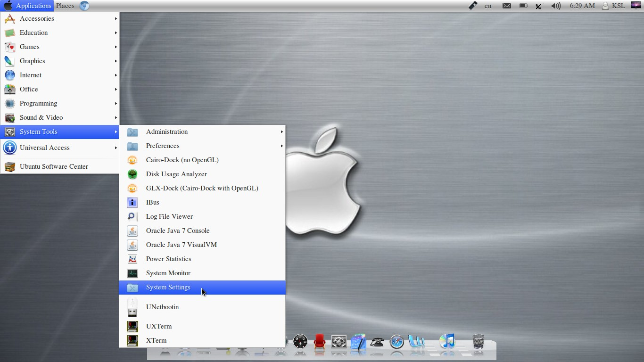Viewport: 644px width, 362px height.
Task: Open Log File Viewer
Action: coord(202,216)
